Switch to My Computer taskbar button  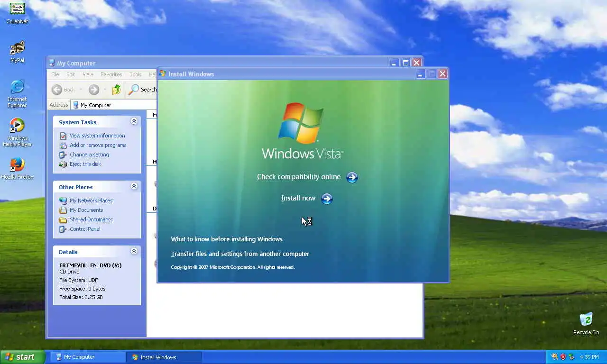click(x=88, y=357)
